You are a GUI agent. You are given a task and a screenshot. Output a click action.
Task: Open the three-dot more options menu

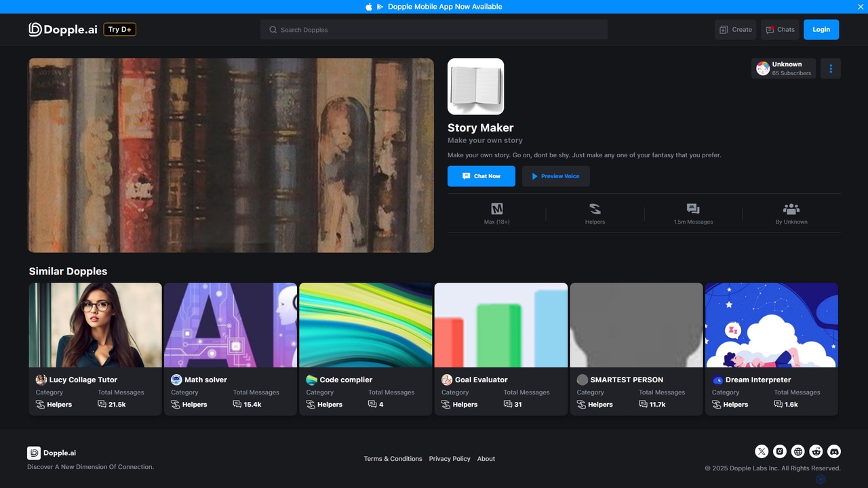(x=831, y=68)
